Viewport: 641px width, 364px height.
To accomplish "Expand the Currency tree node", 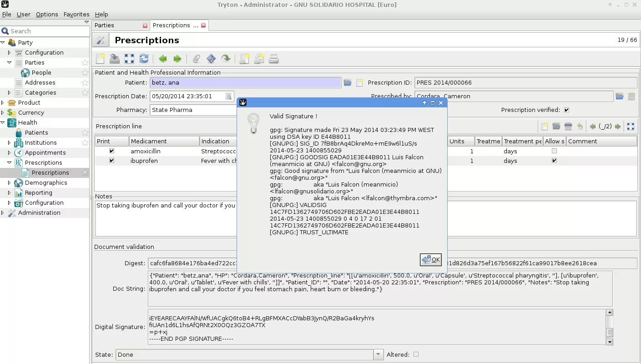I will [3, 112].
